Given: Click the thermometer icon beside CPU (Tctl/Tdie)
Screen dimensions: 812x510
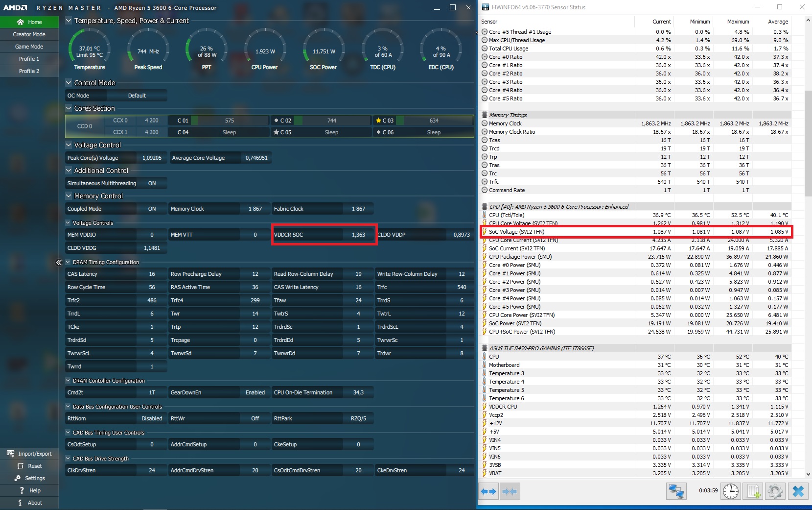Looking at the screenshot, I should pyautogui.click(x=484, y=215).
